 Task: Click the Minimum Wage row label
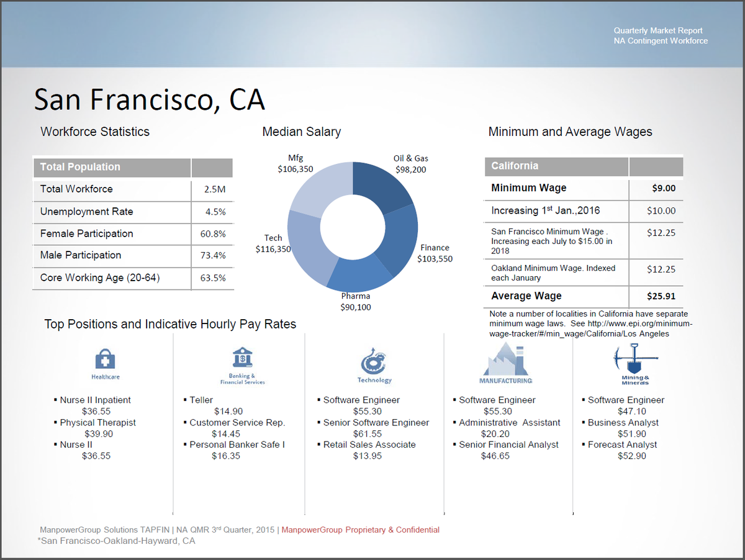click(528, 187)
